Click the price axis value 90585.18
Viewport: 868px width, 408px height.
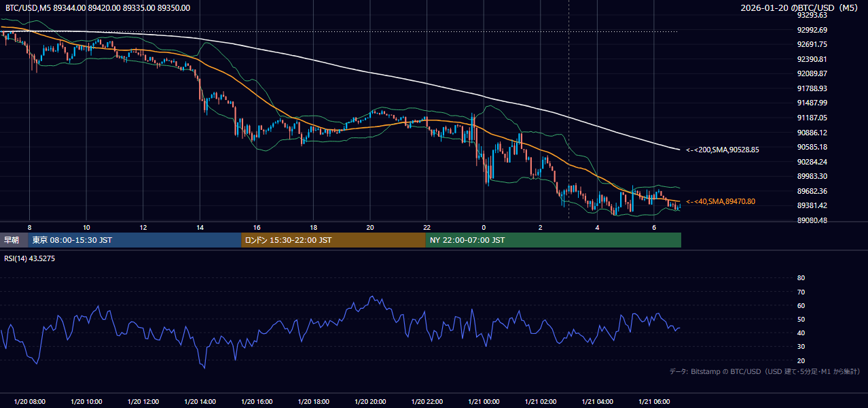coord(812,147)
